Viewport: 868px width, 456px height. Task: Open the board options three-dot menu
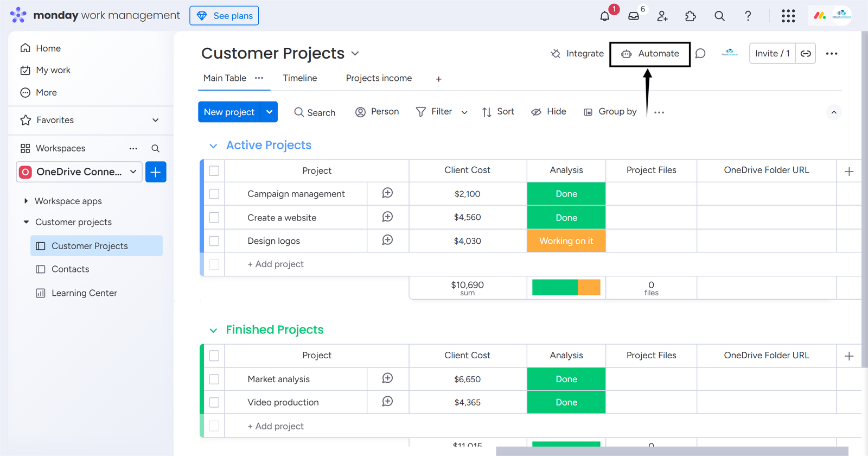[832, 54]
